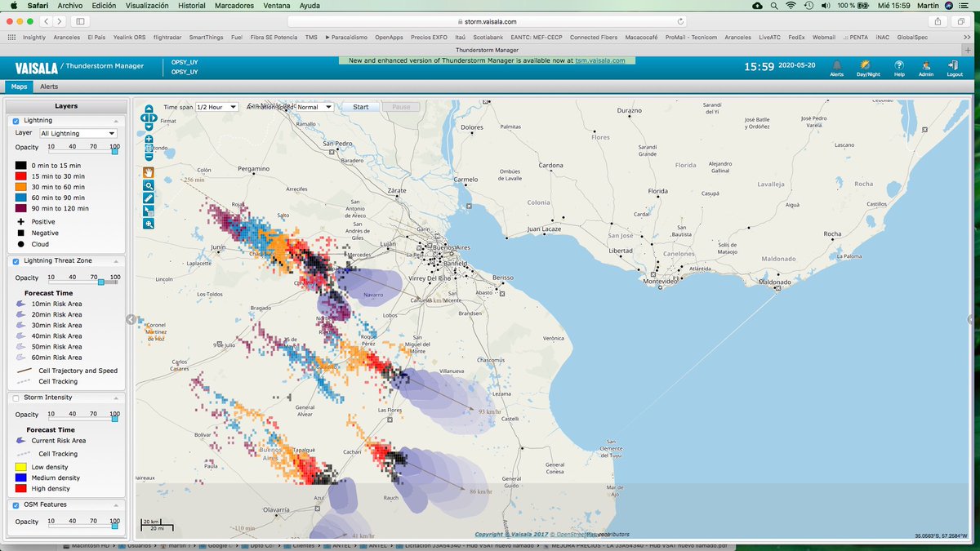The height and width of the screenshot is (551, 980).
Task: Click the zoom out minus icon
Action: [149, 158]
